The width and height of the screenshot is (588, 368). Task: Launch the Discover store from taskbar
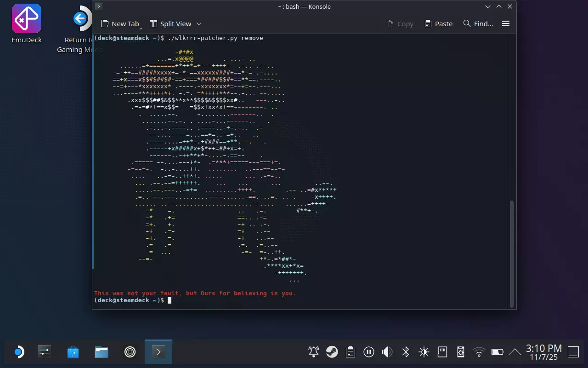coord(73,352)
